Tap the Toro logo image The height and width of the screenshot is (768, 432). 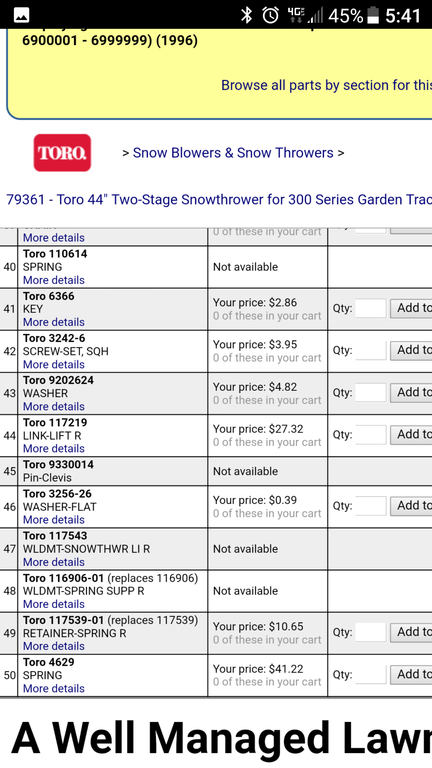[x=62, y=153]
